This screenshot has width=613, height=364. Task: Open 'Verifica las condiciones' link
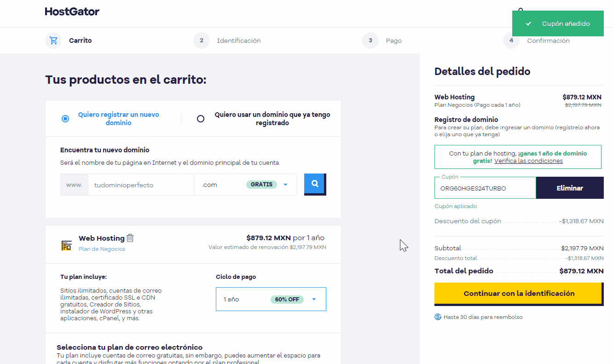coord(528,161)
